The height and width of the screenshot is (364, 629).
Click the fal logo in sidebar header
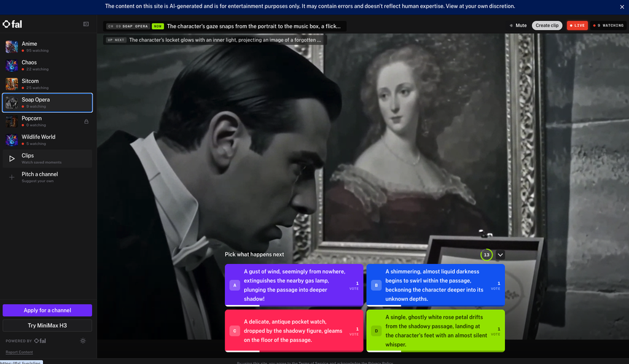(12, 24)
